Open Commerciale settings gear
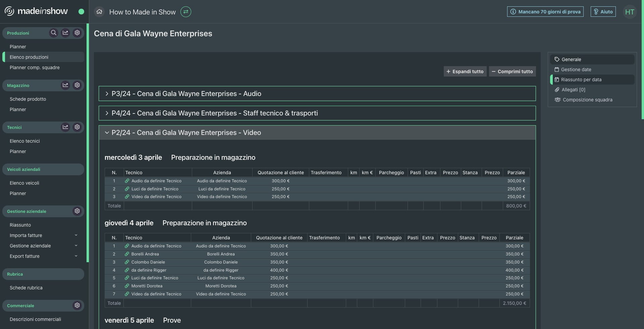Viewport: 644px width, 329px height. click(77, 305)
